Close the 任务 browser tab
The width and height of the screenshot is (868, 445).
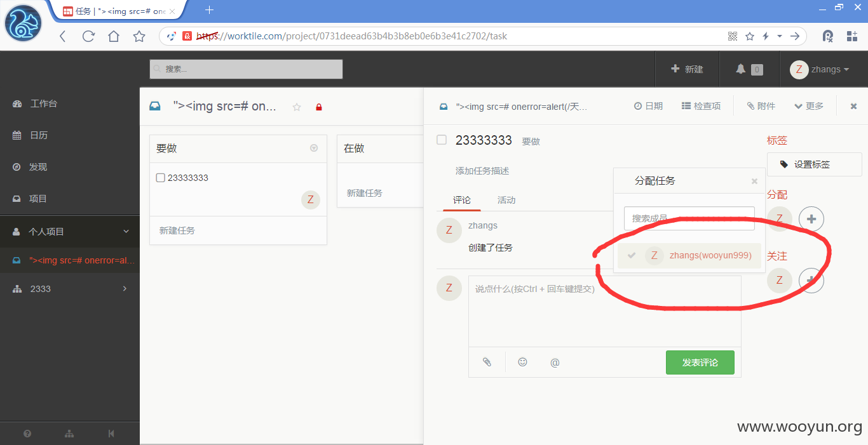click(x=172, y=11)
